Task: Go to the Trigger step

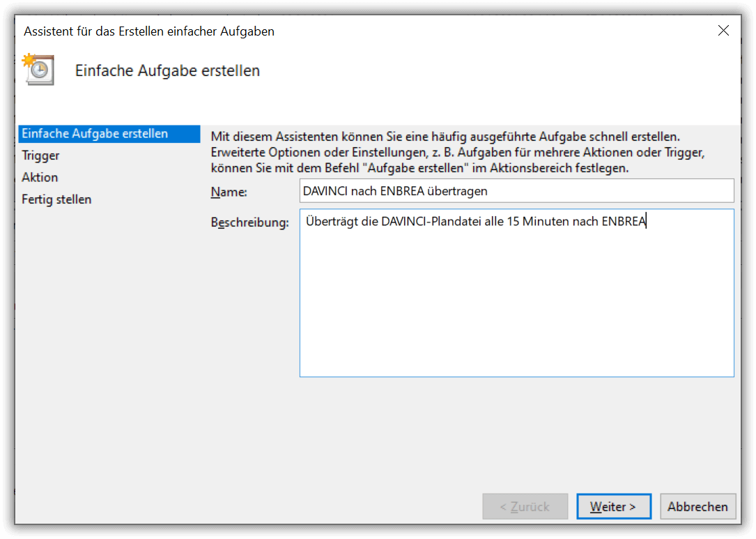Action: 40,155
